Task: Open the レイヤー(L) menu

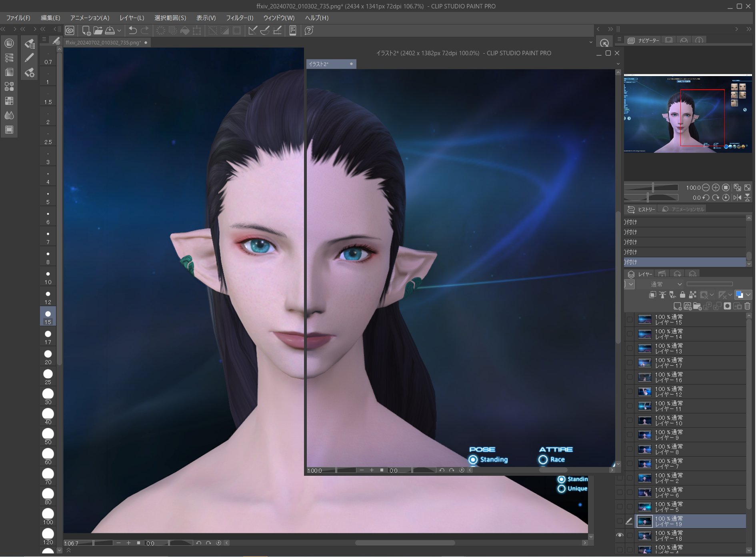Action: [x=132, y=18]
